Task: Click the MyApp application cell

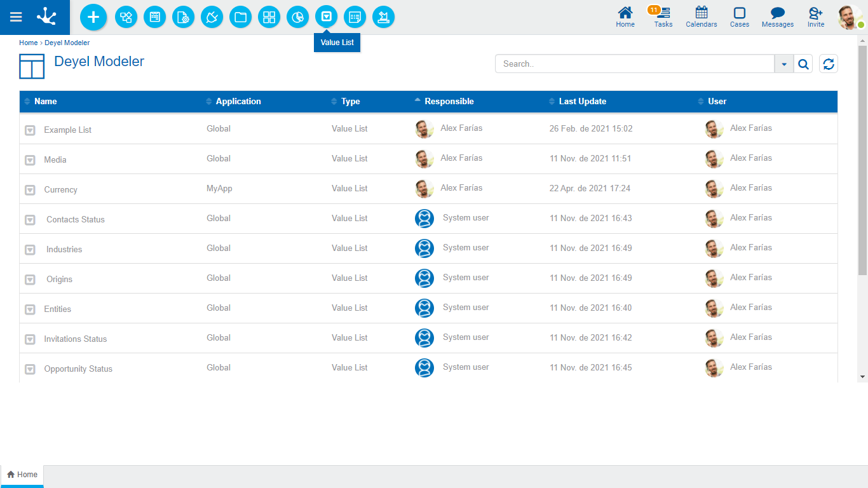Action: [219, 188]
